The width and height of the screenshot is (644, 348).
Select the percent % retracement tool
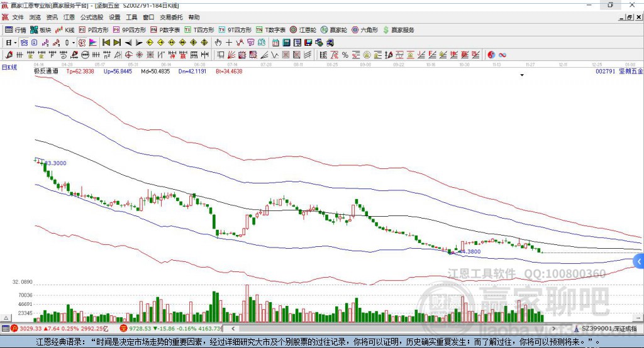click(x=345, y=55)
